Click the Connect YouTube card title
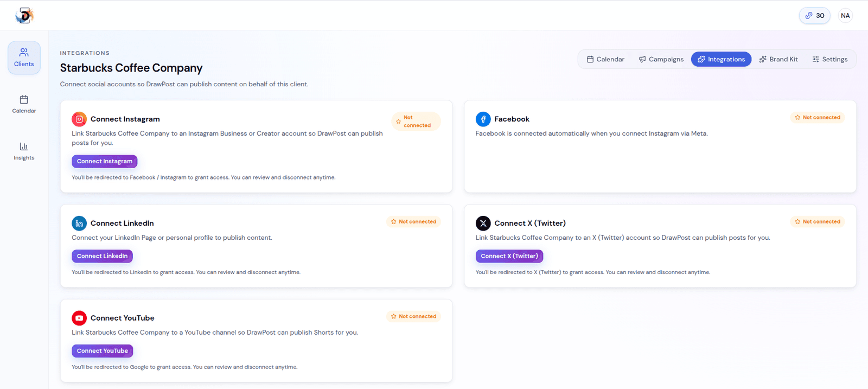 tap(123, 318)
